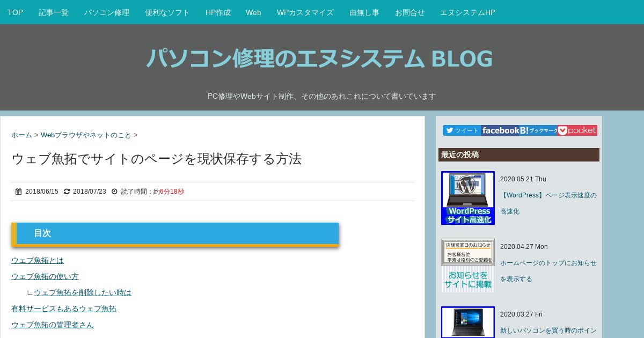The width and height of the screenshot is (644, 338).
Task: Click the refresh icon beside 2018/07/23
Action: tap(67, 192)
